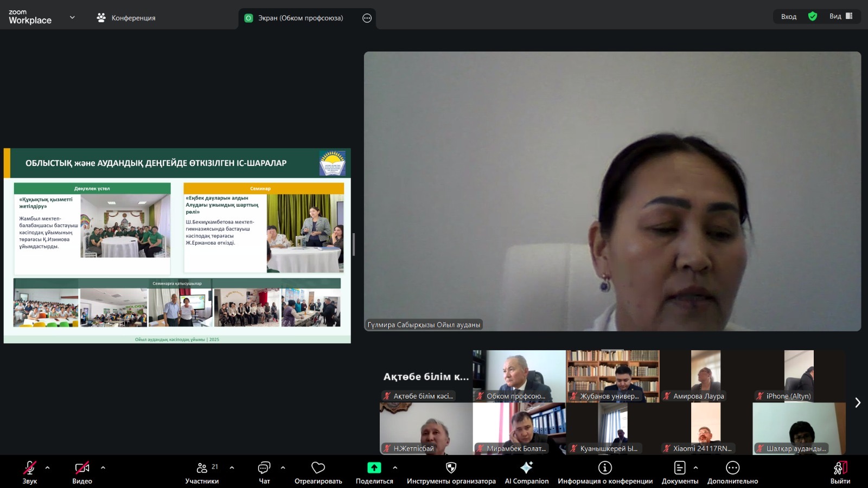Click the Отреагировать heart reaction icon

[x=318, y=468]
